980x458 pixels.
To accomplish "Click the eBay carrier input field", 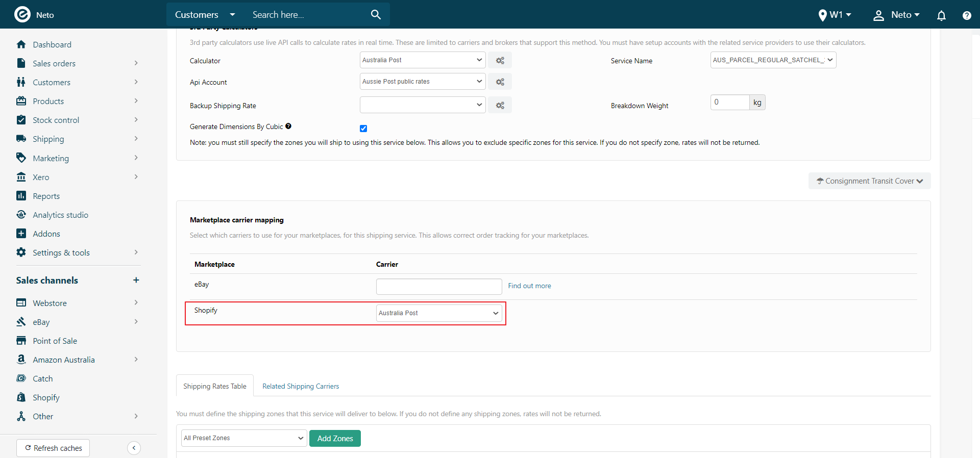I will tap(439, 287).
